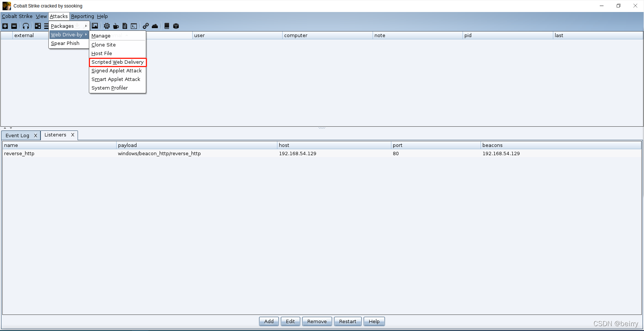Click the cube About icon
Viewport: 644px width, 331px height.
[176, 26]
